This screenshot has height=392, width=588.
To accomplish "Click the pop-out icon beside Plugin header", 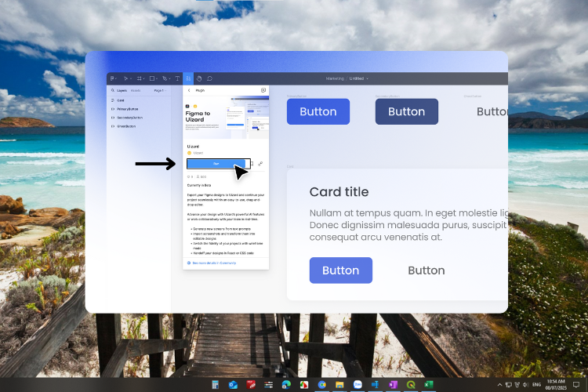I will pyautogui.click(x=263, y=90).
